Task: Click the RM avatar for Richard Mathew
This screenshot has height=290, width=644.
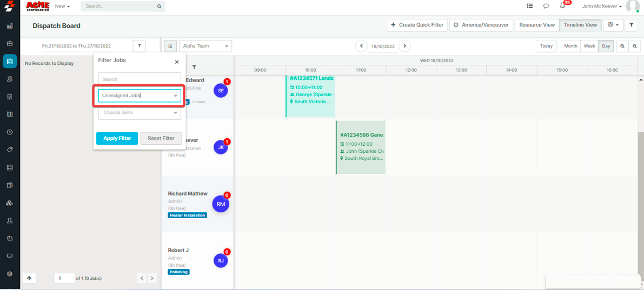Action: click(x=221, y=204)
